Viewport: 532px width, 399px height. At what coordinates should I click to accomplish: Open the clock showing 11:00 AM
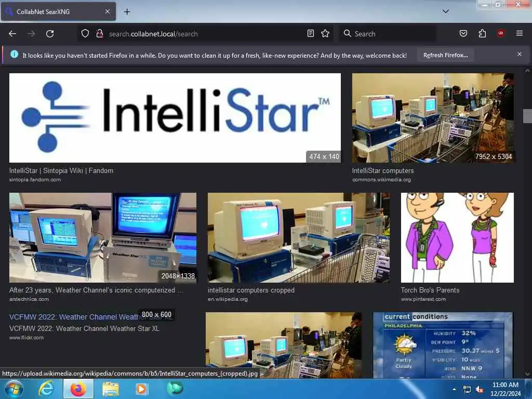click(506, 389)
